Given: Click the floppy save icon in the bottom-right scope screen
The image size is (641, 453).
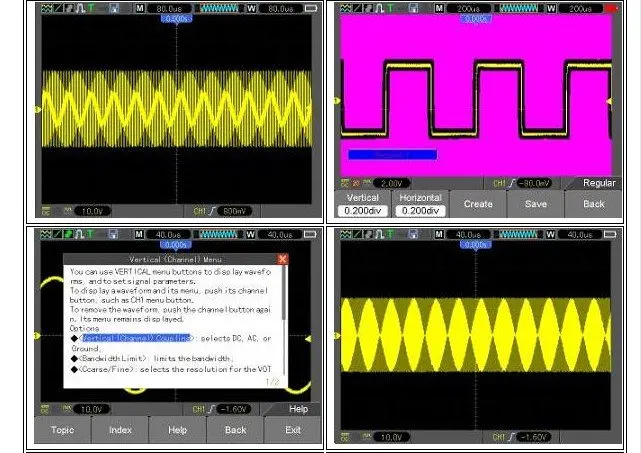Looking at the screenshot, I should click(x=413, y=234).
